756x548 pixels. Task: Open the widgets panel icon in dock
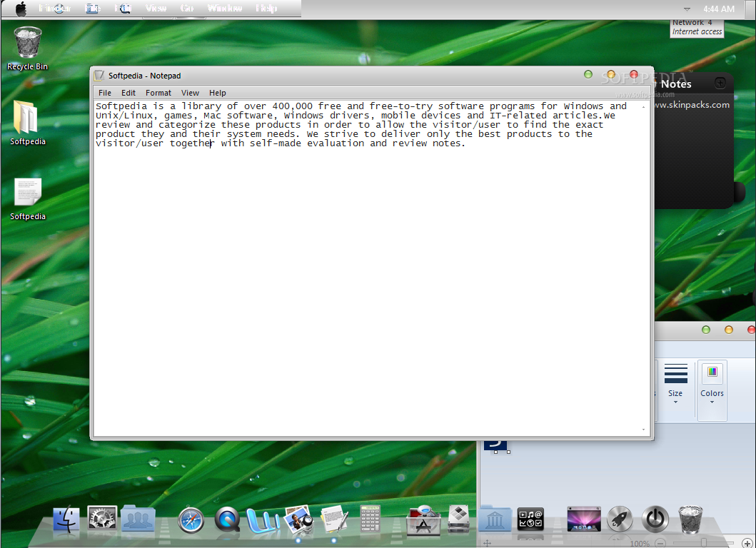click(x=530, y=519)
